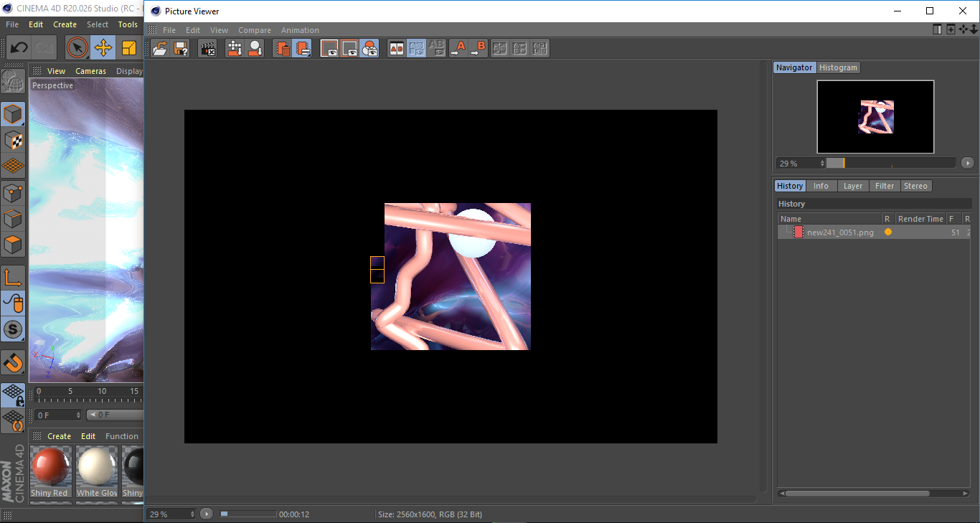The height and width of the screenshot is (523, 980).
Task: Toggle the highlighted AB compare view mode
Action: point(416,49)
